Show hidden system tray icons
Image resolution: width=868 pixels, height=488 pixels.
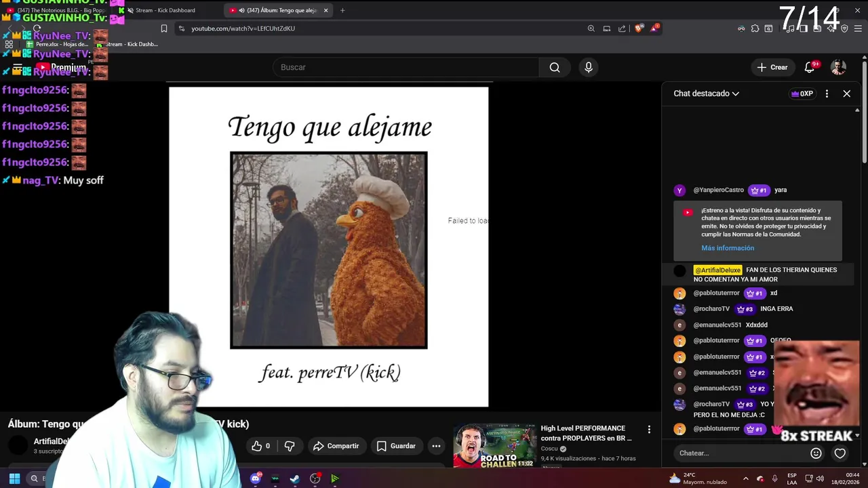point(745,479)
